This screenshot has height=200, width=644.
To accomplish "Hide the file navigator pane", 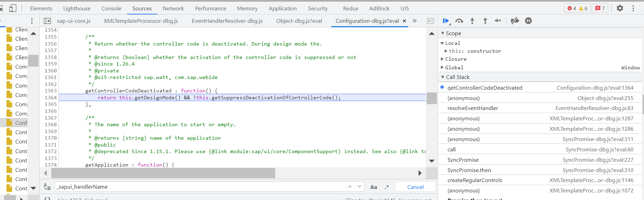I will 47,21.
